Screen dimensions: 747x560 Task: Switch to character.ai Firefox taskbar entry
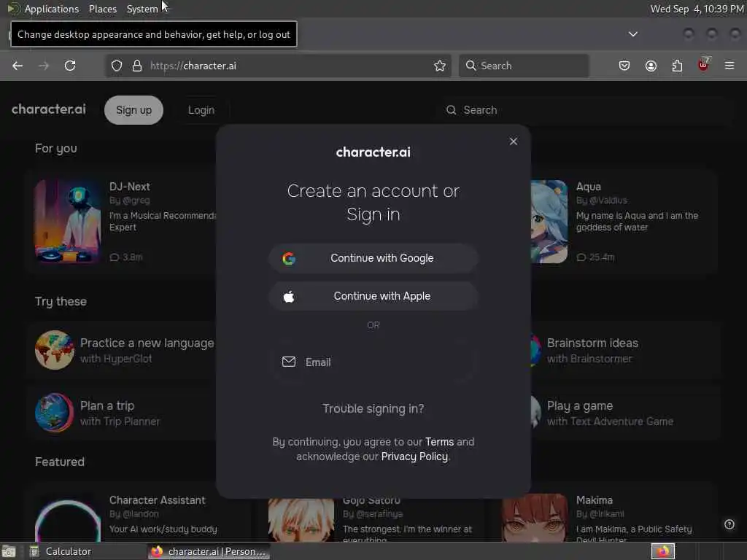[209, 551]
